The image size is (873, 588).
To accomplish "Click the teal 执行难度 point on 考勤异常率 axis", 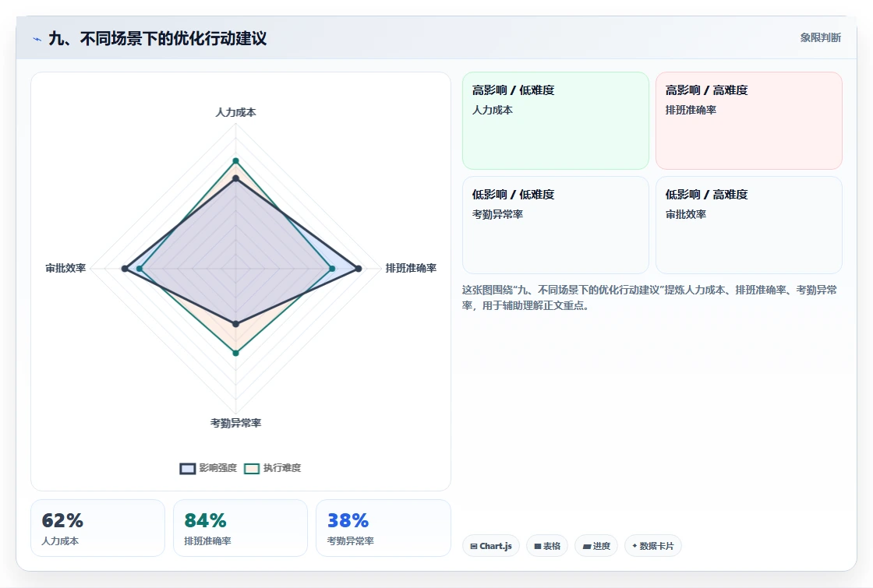I will [235, 353].
